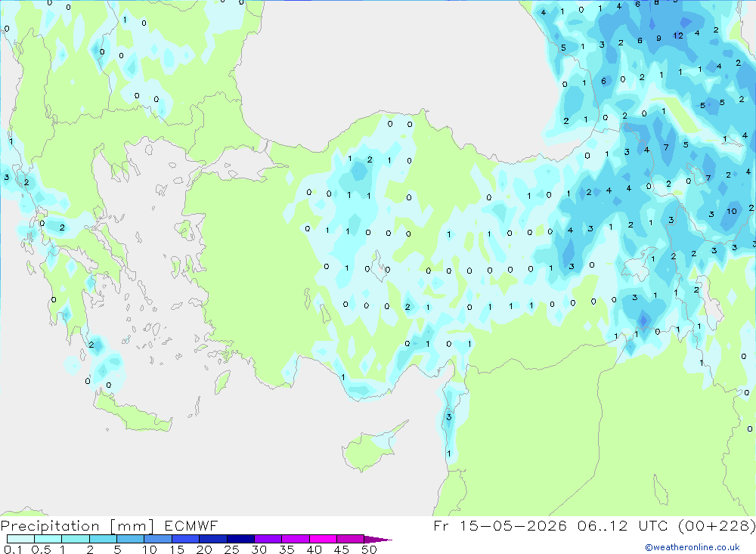Pick the 0.5–1 mm legend color swatch
This screenshot has height=554, width=756.
click(48, 539)
